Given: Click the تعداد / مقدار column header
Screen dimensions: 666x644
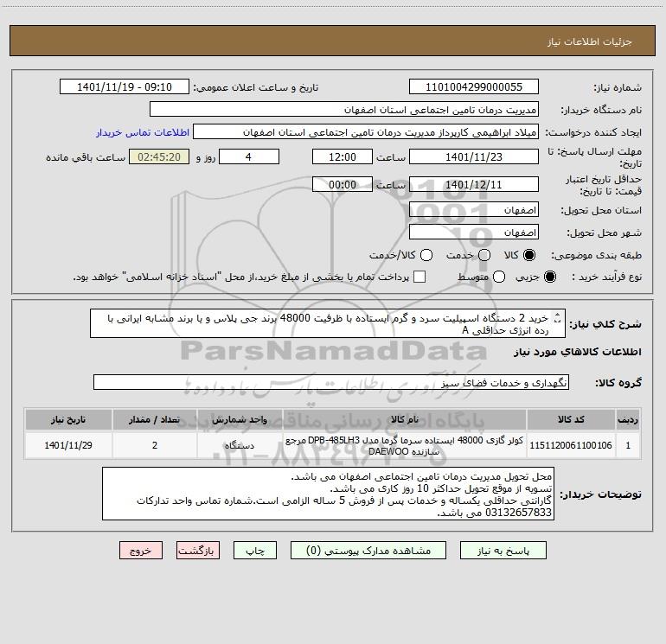Looking at the screenshot, I should [x=155, y=419].
